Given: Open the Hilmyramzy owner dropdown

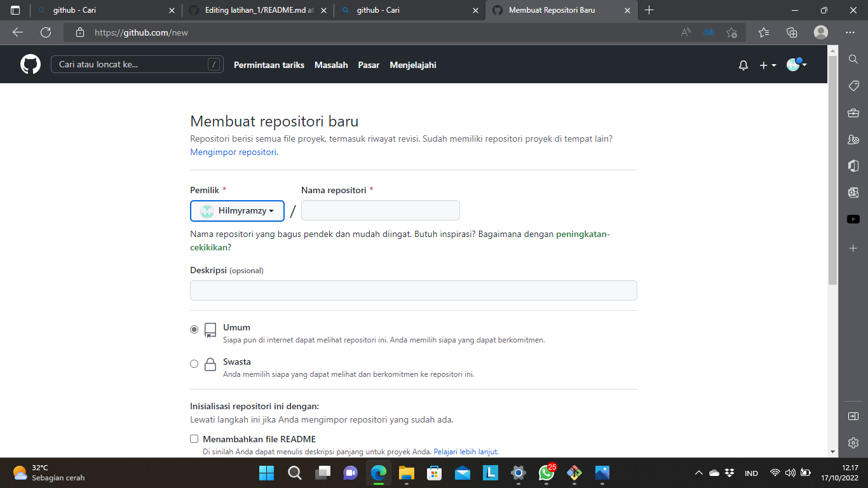Looking at the screenshot, I should (x=236, y=210).
